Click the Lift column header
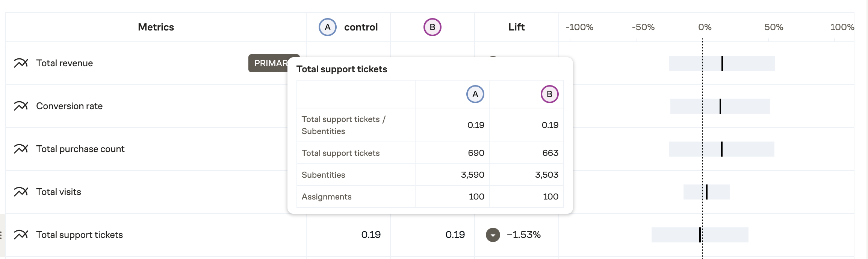Viewport: 868px width, 259px height. click(x=516, y=27)
